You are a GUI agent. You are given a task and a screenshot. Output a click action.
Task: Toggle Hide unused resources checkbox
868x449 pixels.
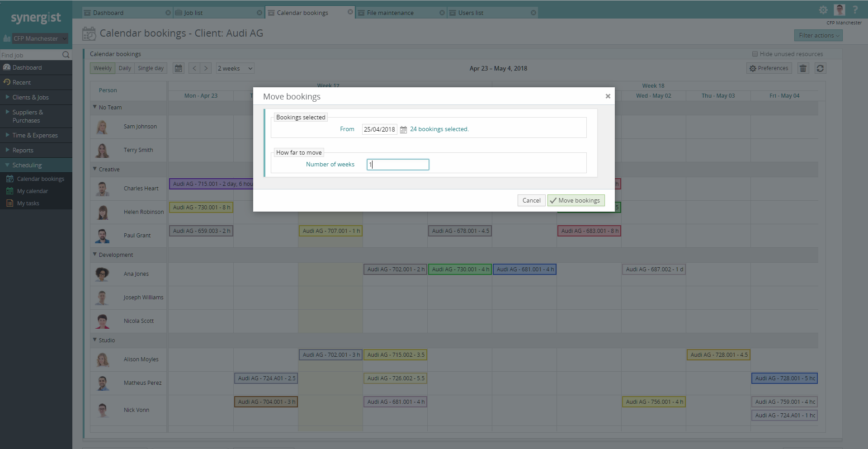755,54
